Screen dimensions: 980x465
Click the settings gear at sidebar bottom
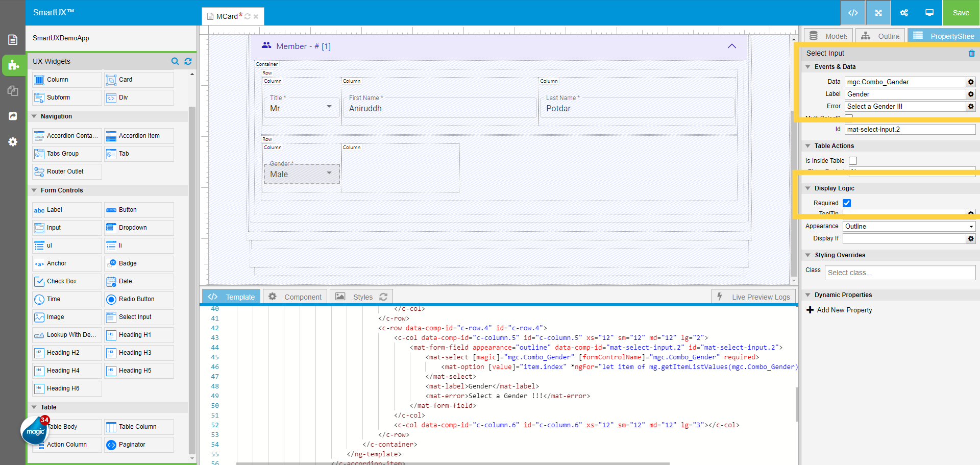[13, 142]
